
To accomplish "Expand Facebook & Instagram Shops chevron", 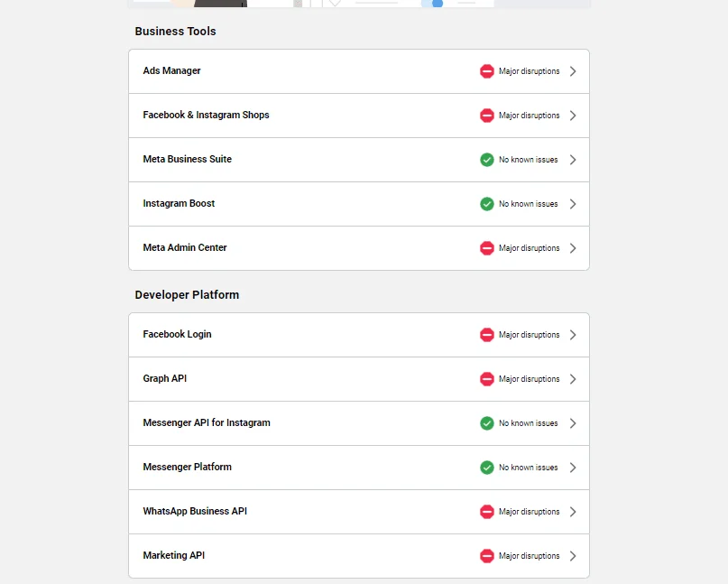I will 573,116.
